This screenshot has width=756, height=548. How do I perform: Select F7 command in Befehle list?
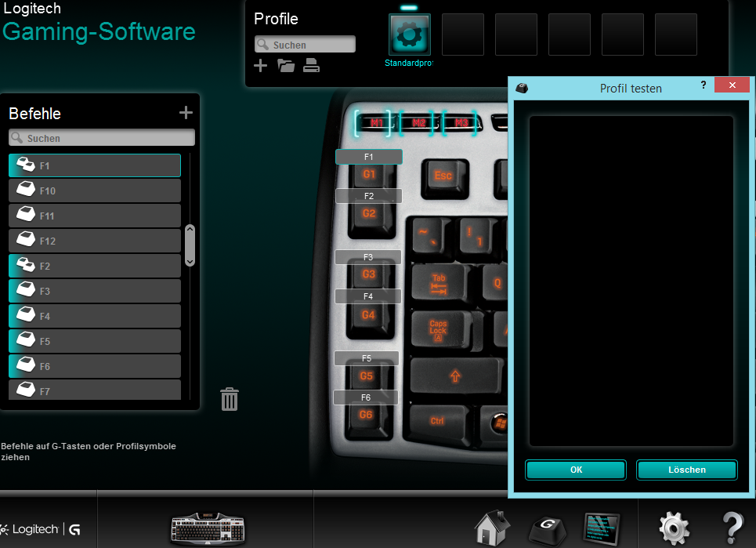pyautogui.click(x=95, y=390)
